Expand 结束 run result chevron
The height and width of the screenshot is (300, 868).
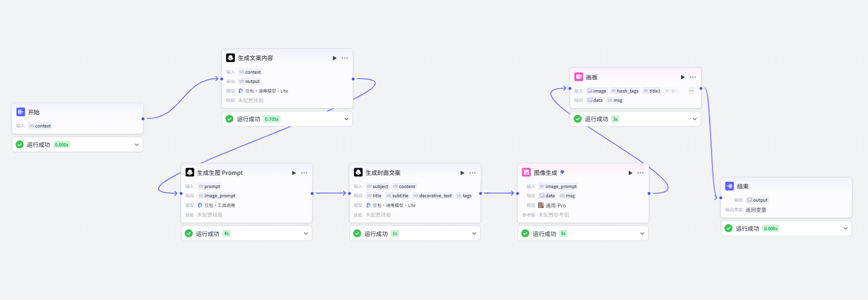pyautogui.click(x=846, y=228)
